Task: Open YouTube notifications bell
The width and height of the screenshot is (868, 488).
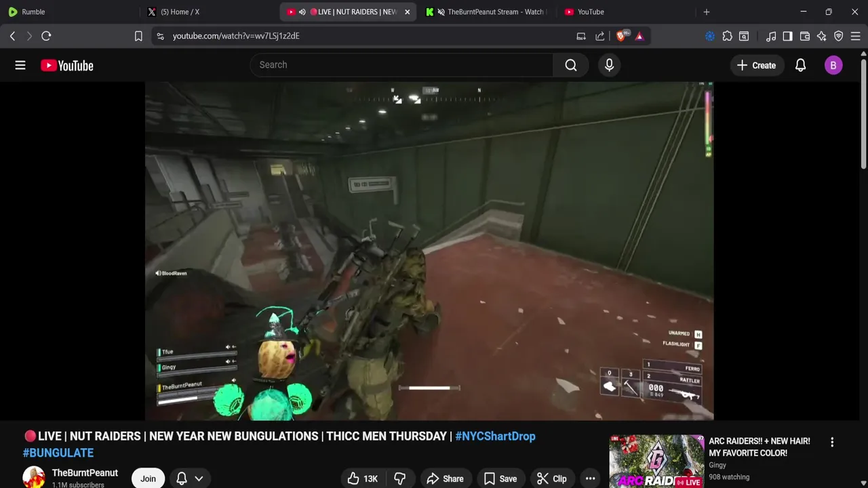Action: click(x=800, y=65)
